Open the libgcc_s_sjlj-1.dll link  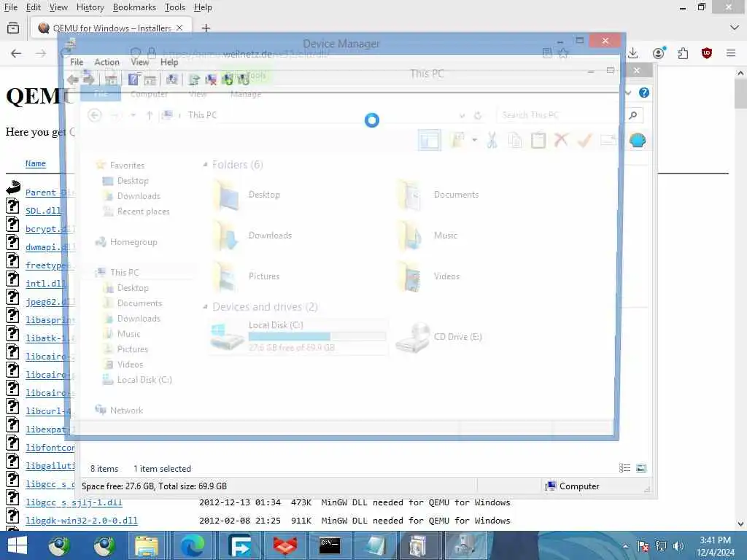coord(74,502)
